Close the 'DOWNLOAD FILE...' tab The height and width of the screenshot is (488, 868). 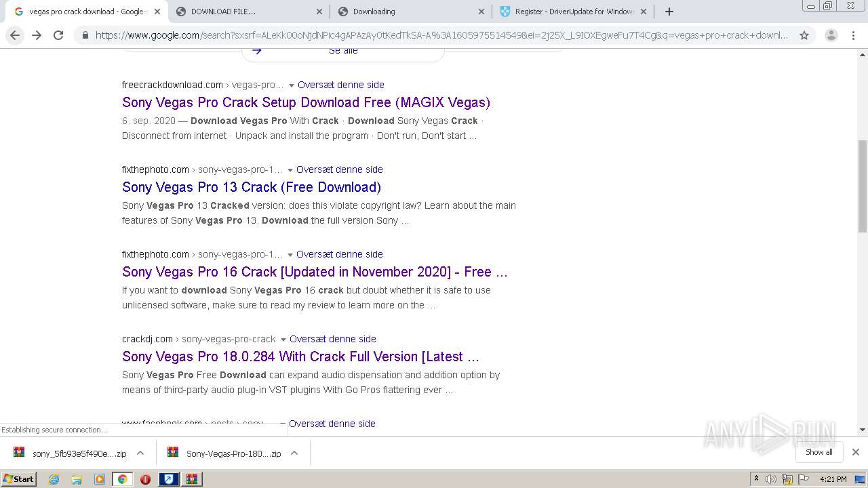coord(319,12)
